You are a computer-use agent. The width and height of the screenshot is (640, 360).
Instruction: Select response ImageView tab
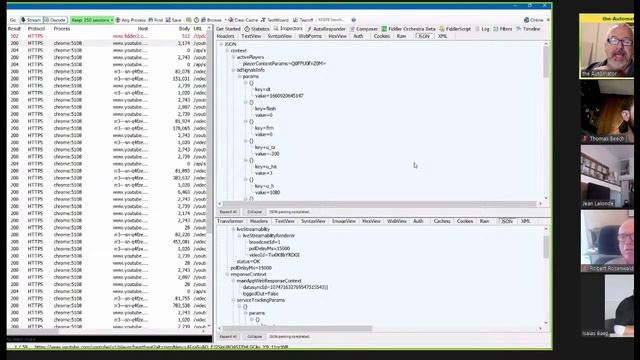[x=344, y=221]
